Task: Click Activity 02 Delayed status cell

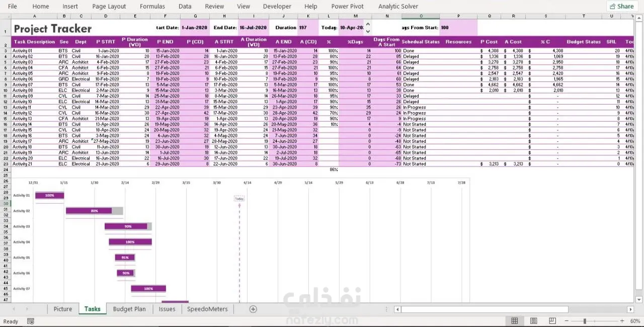Action: [422, 56]
